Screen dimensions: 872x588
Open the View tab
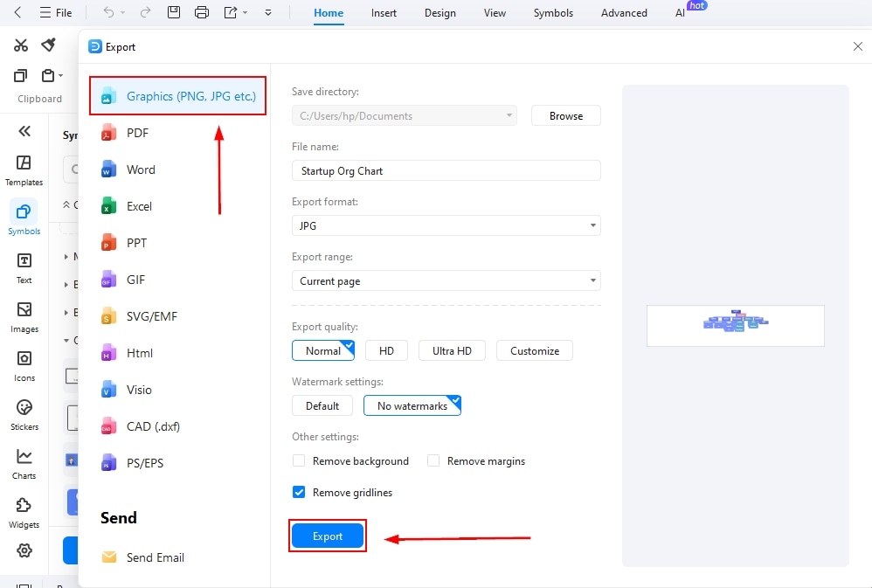495,13
